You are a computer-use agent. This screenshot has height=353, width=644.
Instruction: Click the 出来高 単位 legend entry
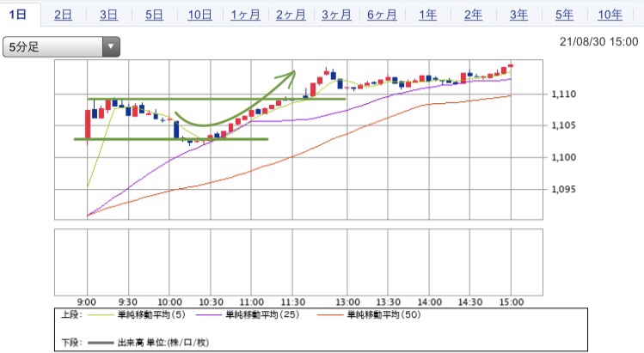tap(163, 343)
